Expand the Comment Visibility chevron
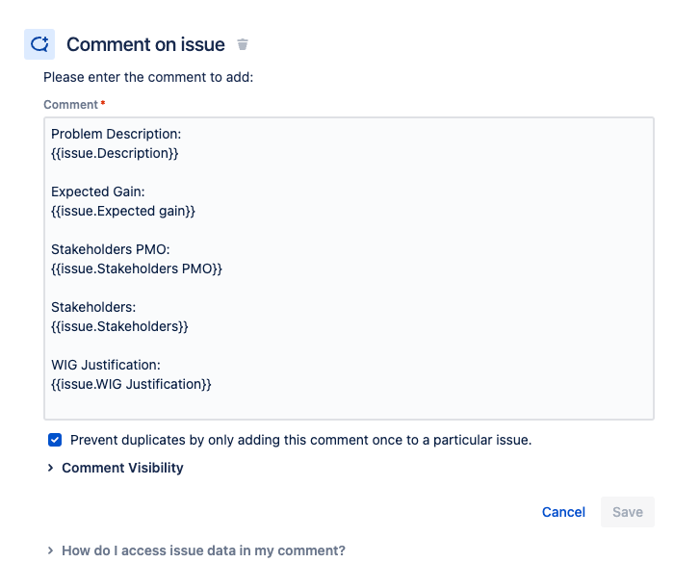This screenshot has height=588, width=700. click(x=50, y=468)
